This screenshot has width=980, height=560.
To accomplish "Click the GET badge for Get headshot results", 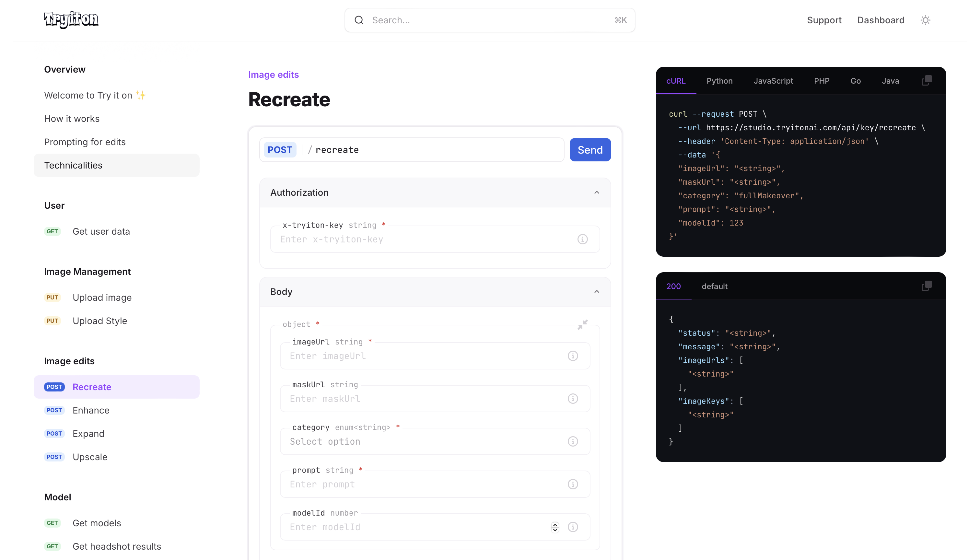I will (52, 546).
